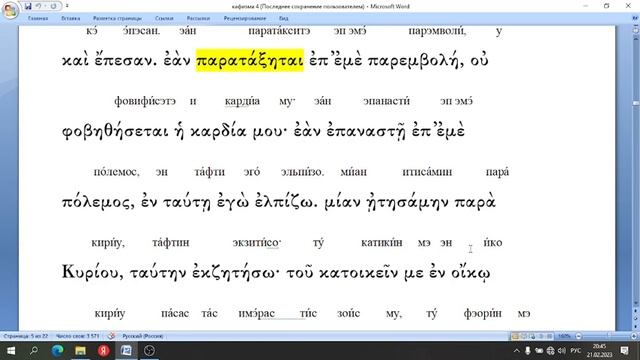Image resolution: width=640 pixels, height=360 pixels.
Task: Open the Вставка ribbon tab
Action: click(x=71, y=18)
